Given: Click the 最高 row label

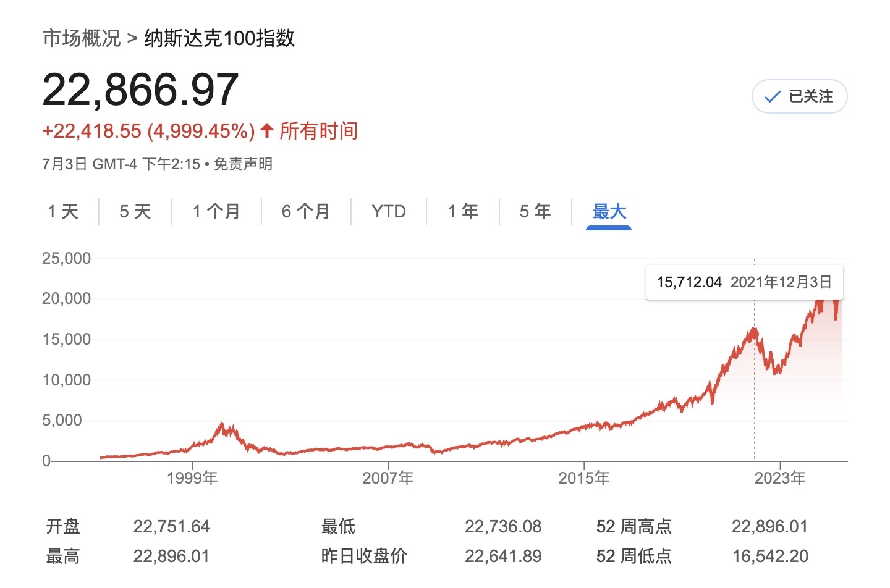Looking at the screenshot, I should coord(63,556).
